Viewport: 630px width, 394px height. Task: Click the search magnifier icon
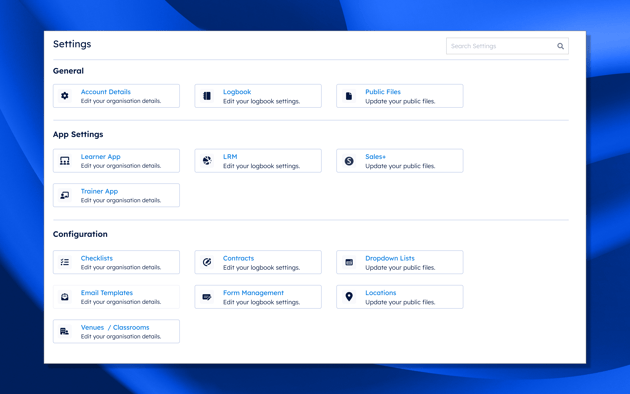560,46
